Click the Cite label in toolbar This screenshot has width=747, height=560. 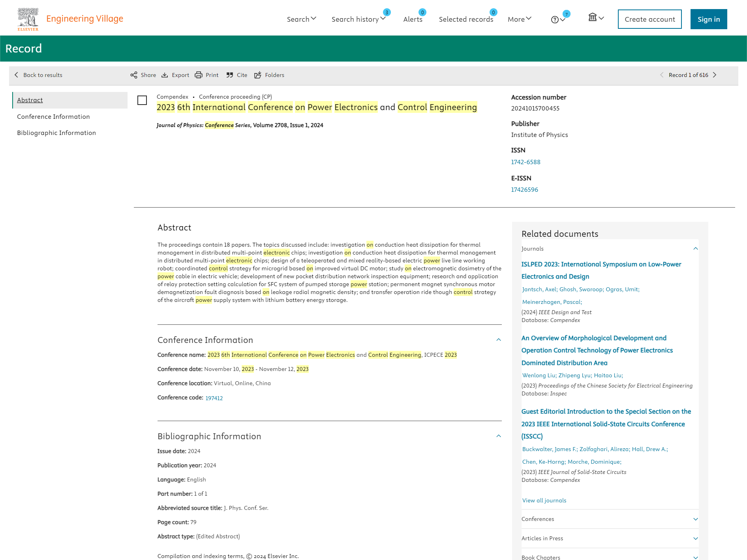click(242, 75)
